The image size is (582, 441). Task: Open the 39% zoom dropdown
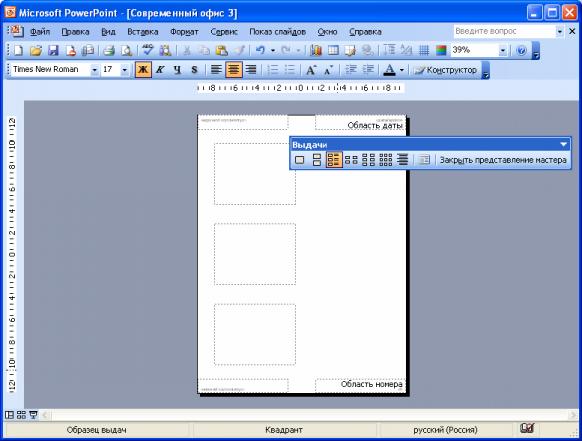coord(503,50)
